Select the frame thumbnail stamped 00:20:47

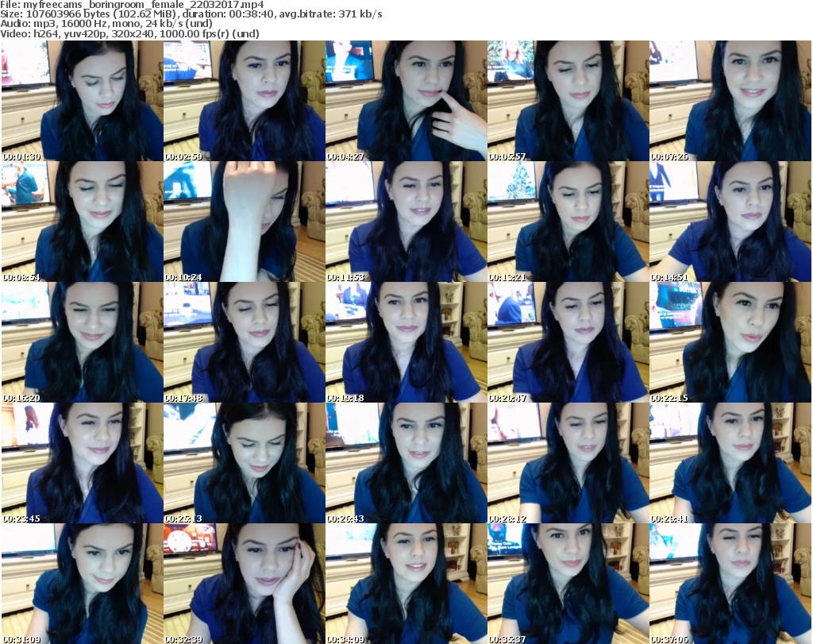[568, 343]
